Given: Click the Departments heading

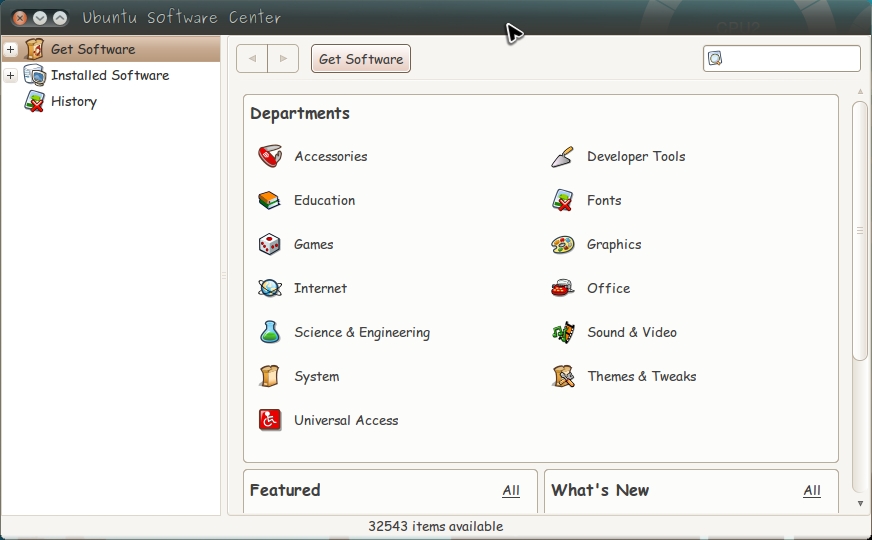Looking at the screenshot, I should tap(300, 113).
